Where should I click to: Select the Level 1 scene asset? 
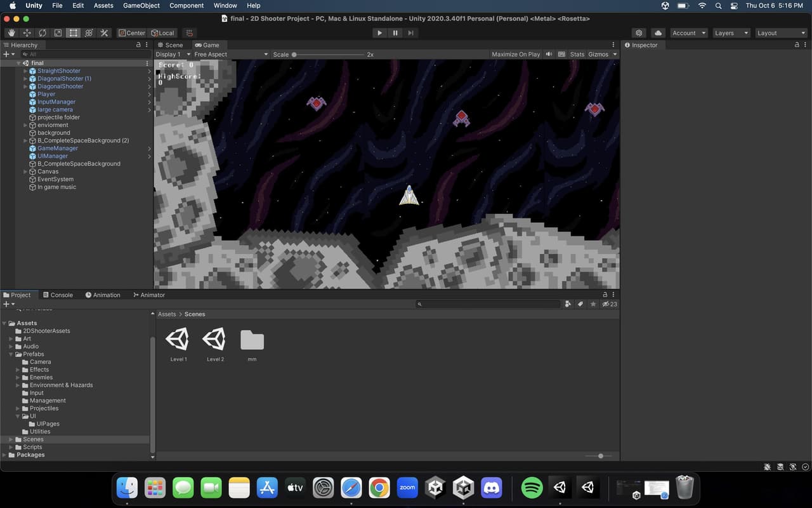pyautogui.click(x=178, y=345)
